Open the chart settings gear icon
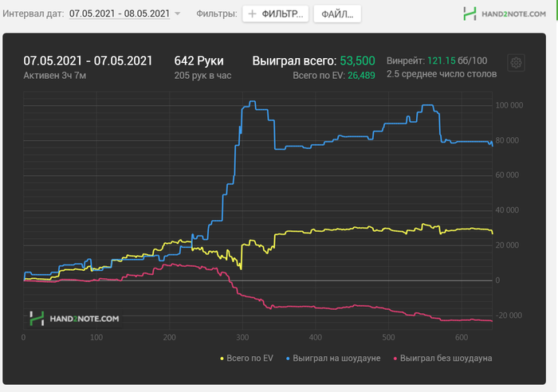The image size is (558, 392). 516,63
